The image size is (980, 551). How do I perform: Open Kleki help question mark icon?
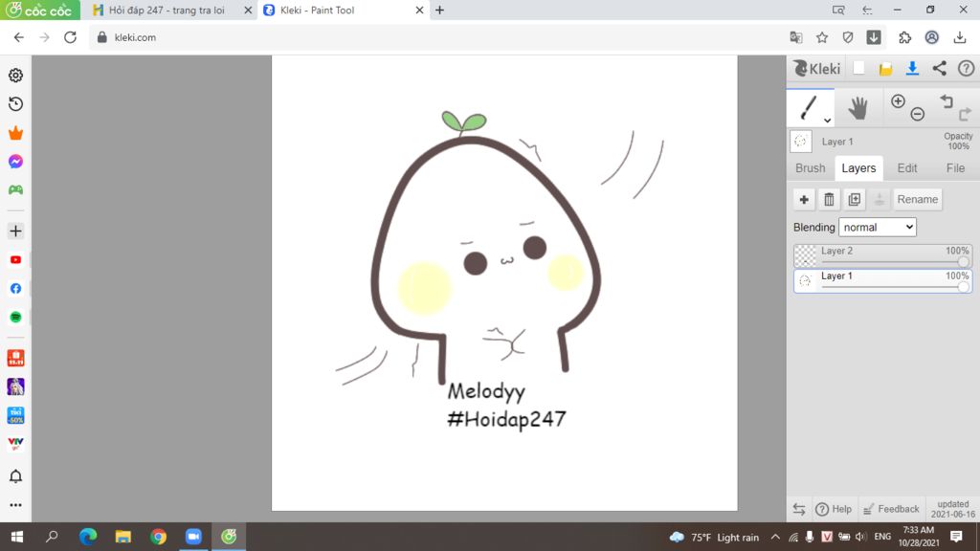click(x=967, y=69)
